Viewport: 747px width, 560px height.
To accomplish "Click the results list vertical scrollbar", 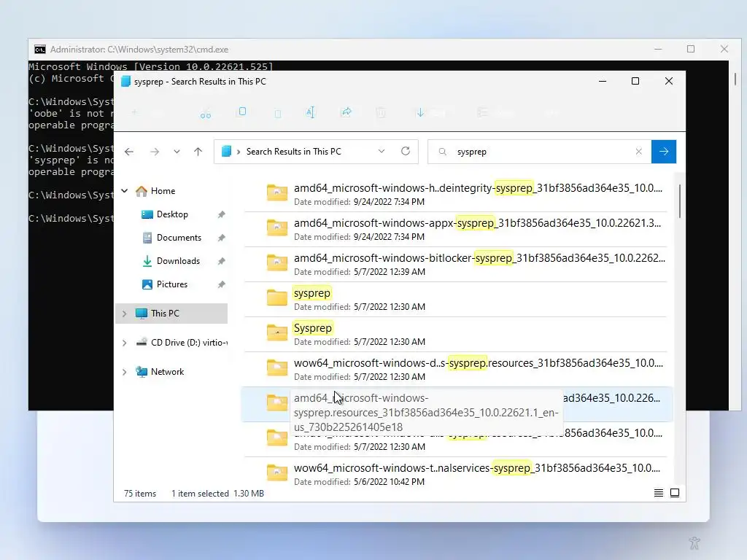I will click(x=680, y=201).
